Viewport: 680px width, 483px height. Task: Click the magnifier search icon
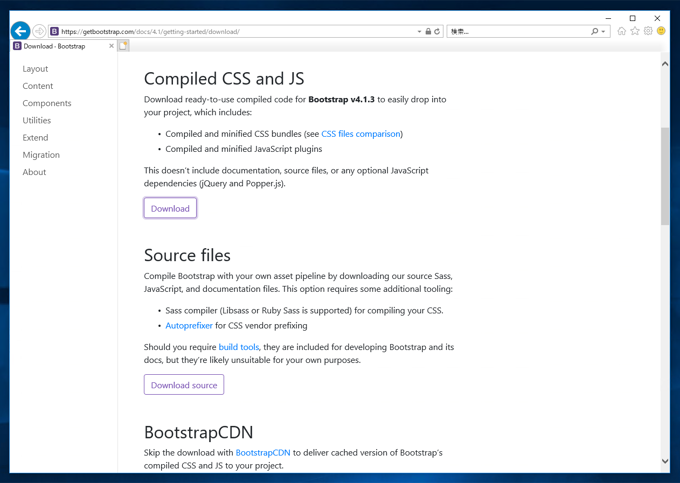[x=594, y=31]
